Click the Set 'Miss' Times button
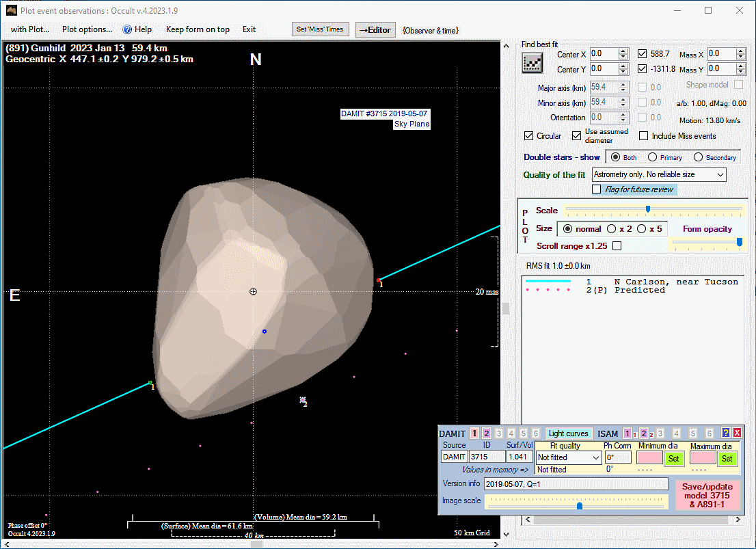The image size is (756, 549). click(321, 29)
